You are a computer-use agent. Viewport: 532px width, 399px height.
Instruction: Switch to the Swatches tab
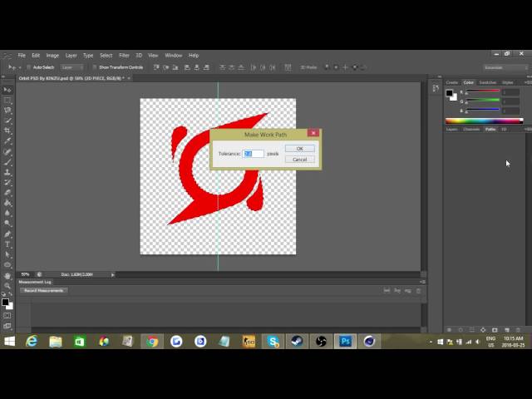tap(487, 82)
